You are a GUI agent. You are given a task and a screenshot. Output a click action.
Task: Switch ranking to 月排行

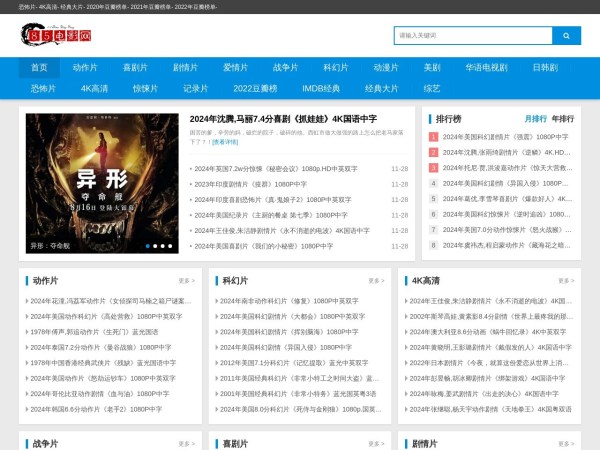[x=535, y=118]
